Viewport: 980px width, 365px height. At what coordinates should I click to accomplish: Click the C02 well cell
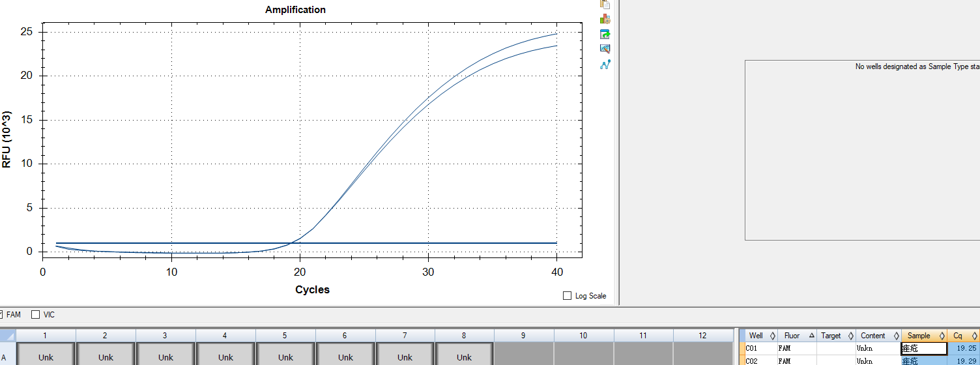(760, 360)
